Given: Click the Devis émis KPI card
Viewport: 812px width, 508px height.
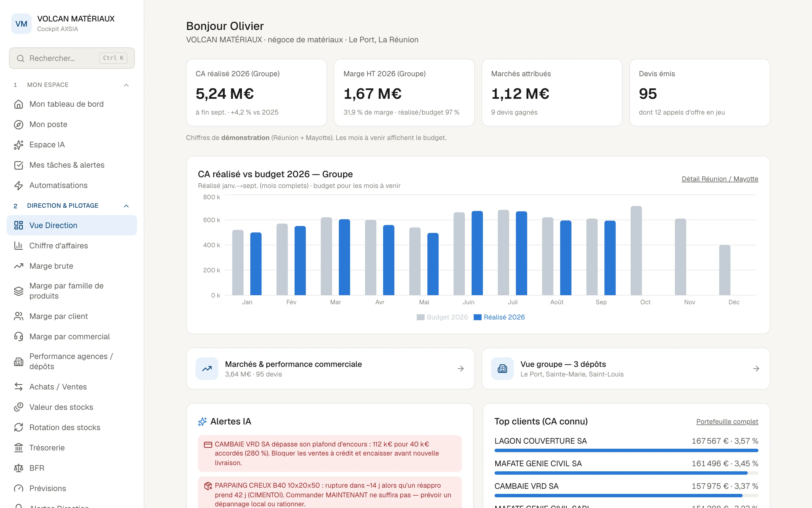Looking at the screenshot, I should click(699, 93).
